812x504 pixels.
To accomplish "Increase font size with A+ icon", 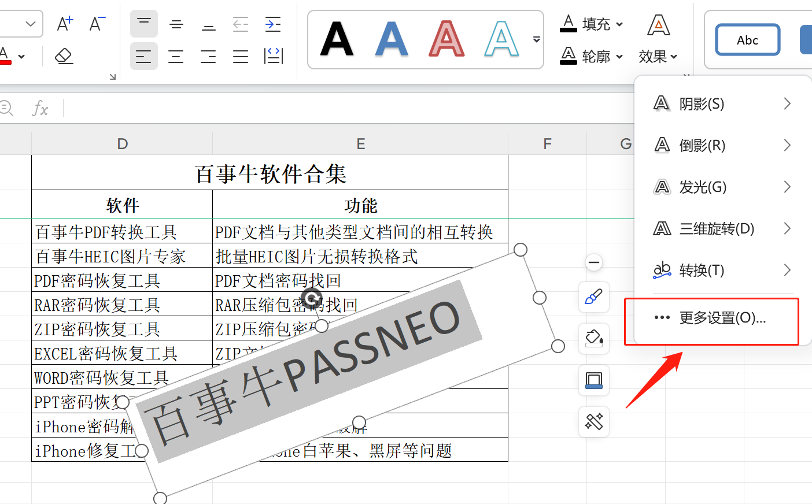I will (x=65, y=24).
